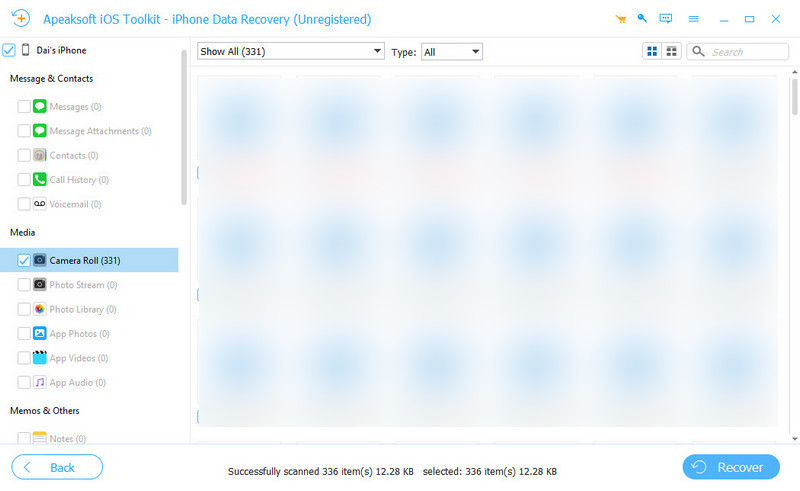Click the Contacts icon
The width and height of the screenshot is (800, 491).
pos(40,155)
